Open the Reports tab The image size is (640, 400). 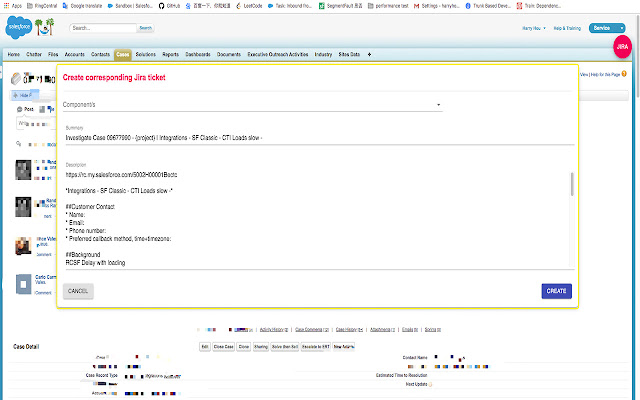point(171,54)
